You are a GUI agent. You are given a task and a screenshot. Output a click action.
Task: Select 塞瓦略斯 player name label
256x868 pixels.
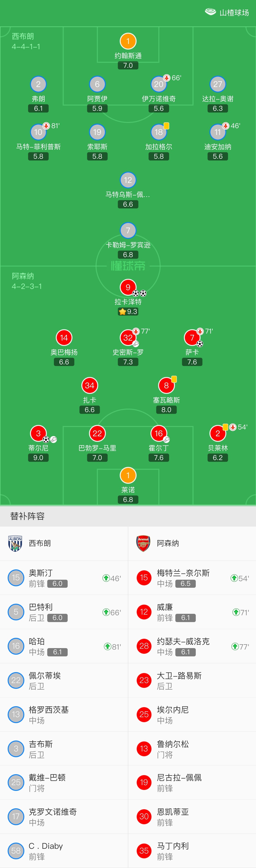click(166, 400)
